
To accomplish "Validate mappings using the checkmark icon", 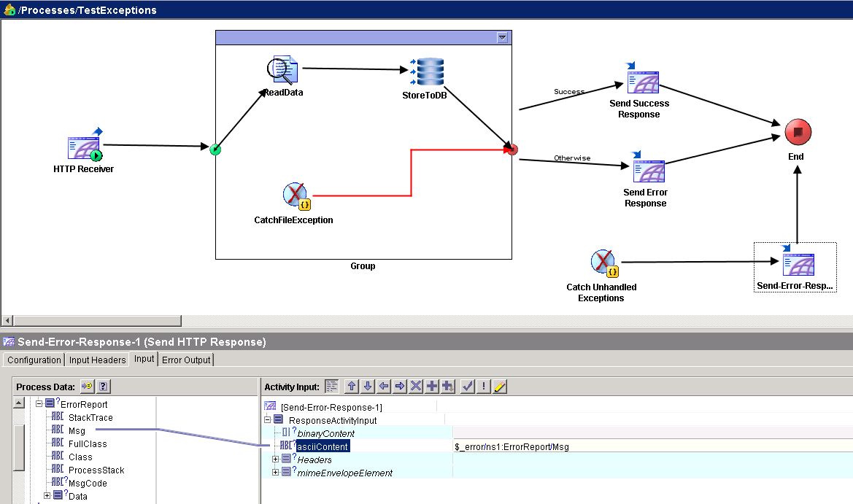I will (467, 386).
